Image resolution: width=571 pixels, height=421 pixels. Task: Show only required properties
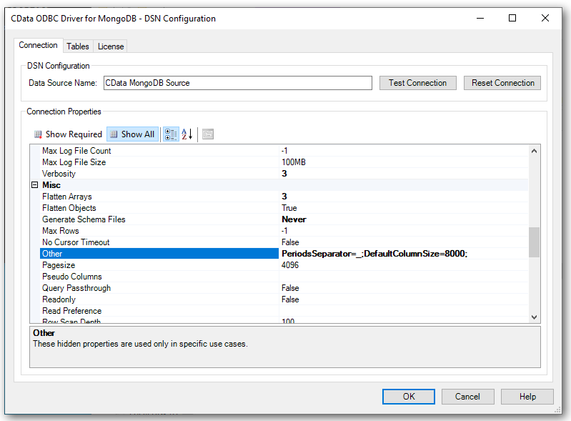(x=68, y=134)
